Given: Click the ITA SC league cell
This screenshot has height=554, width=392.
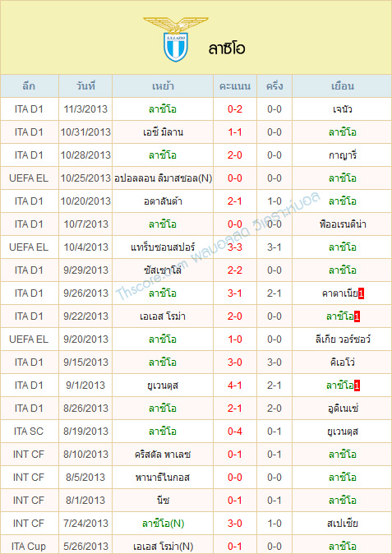Looking at the screenshot, I should coord(29,432).
